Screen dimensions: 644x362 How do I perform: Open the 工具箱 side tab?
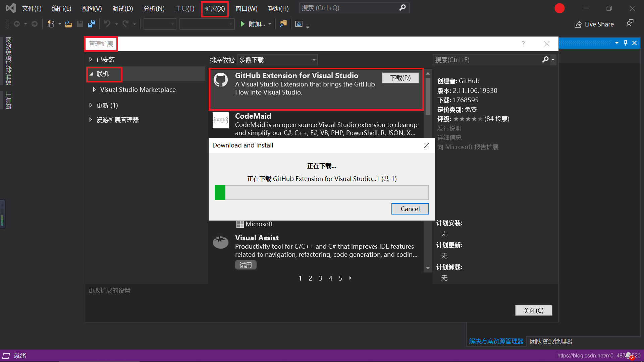pyautogui.click(x=8, y=100)
